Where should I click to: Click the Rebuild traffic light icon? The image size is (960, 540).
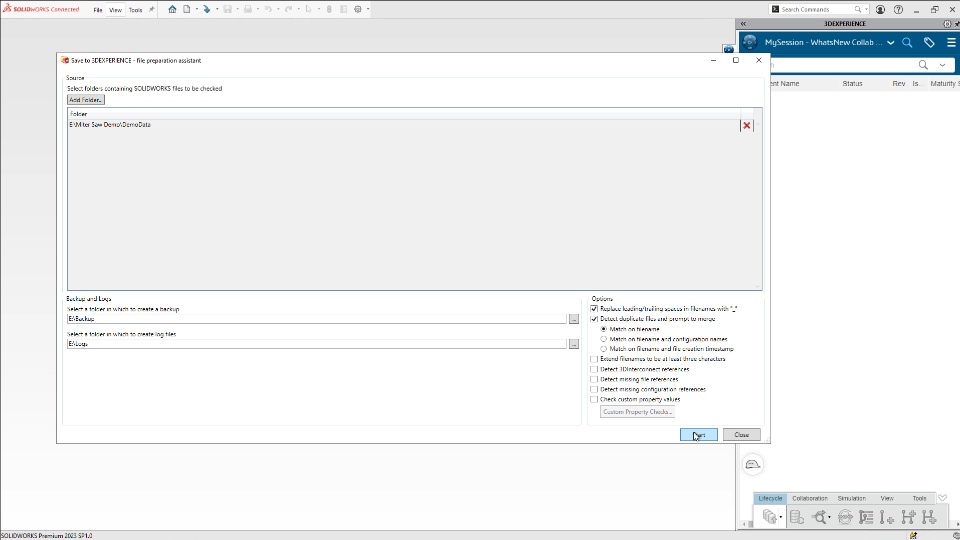click(329, 9)
